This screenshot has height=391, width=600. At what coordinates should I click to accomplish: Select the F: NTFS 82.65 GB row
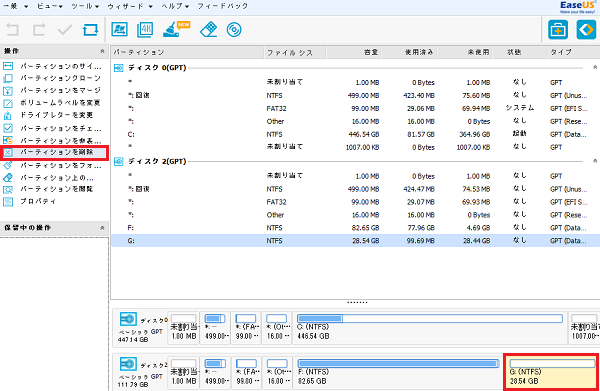tap(356, 228)
